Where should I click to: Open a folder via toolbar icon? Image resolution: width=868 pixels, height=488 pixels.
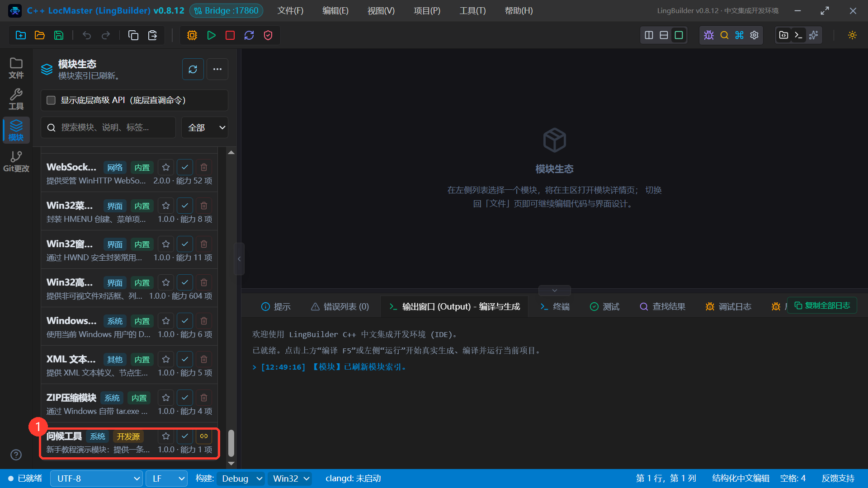click(40, 35)
